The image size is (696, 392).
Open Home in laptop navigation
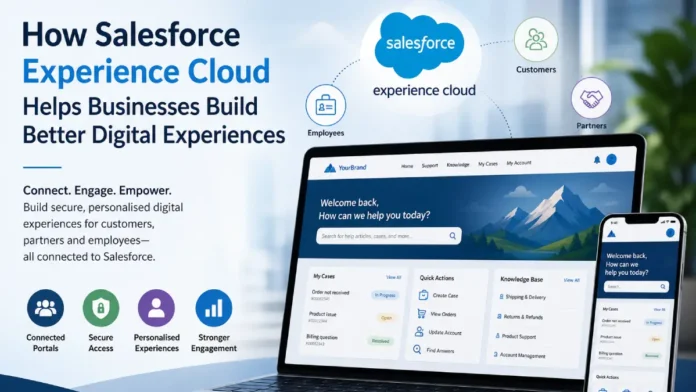pos(407,166)
